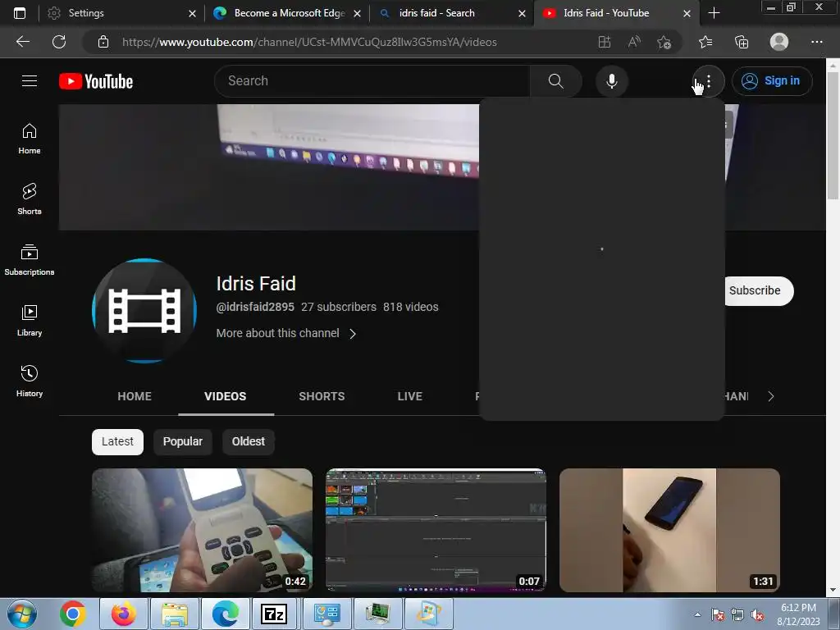Open Edge Favorites list
Viewport: 840px width, 630px height.
[x=705, y=42]
